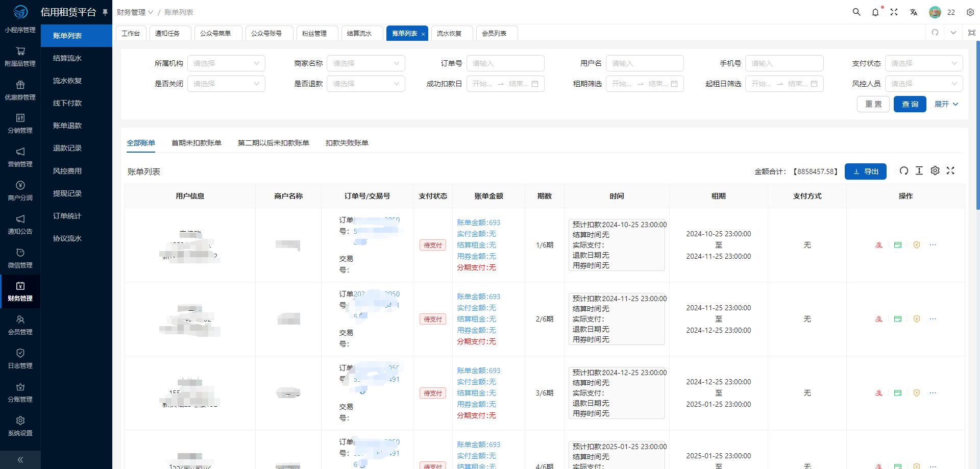Click orange shield icon for 3/6期 row
The image size is (980, 469).
917,393
